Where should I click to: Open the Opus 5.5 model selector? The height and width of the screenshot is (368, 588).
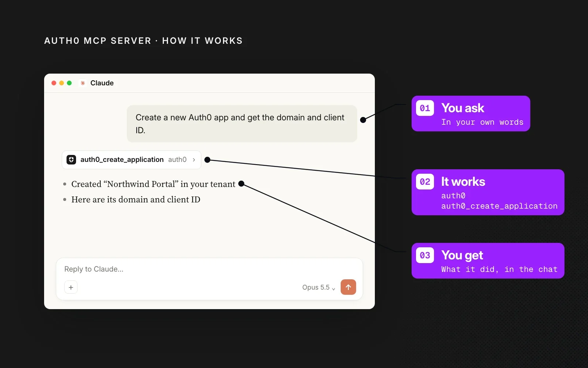[319, 287]
